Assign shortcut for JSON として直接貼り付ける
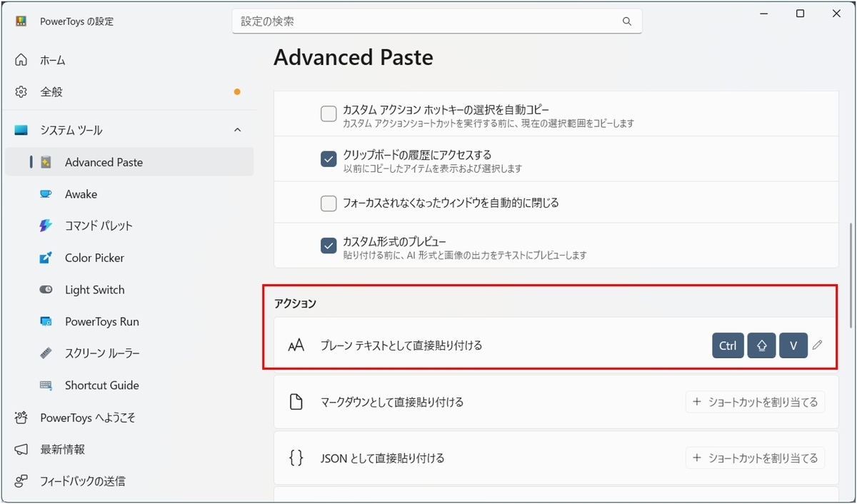 [x=756, y=458]
